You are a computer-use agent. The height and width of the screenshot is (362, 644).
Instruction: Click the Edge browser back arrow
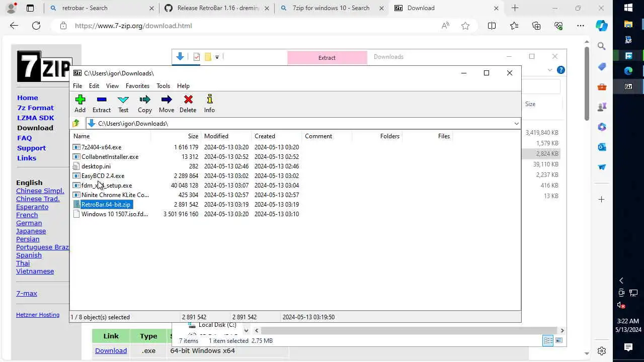(x=14, y=26)
